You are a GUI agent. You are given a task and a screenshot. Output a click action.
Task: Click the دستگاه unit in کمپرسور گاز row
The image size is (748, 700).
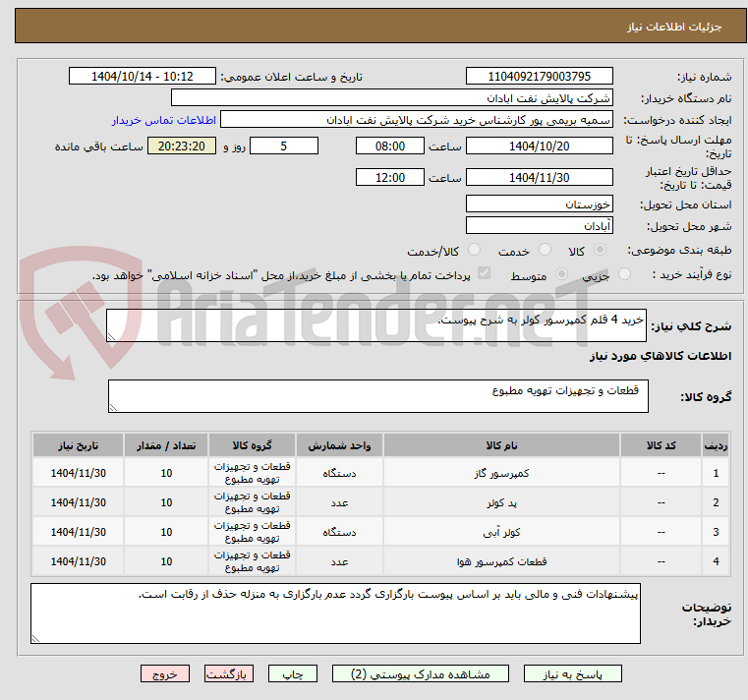click(x=339, y=473)
